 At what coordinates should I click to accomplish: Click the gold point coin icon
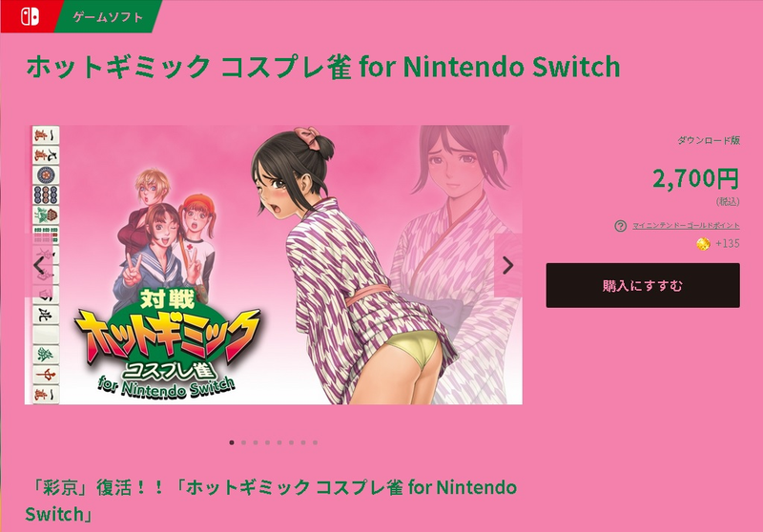click(703, 244)
